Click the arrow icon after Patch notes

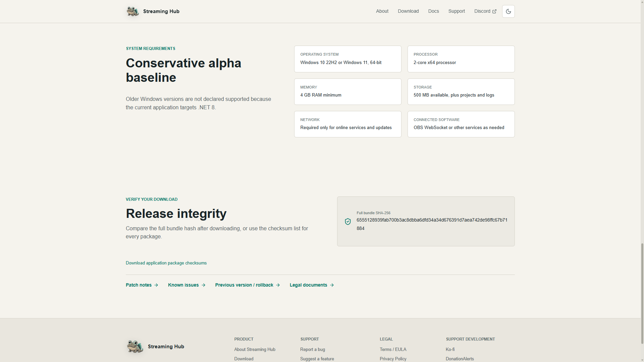coord(156,285)
